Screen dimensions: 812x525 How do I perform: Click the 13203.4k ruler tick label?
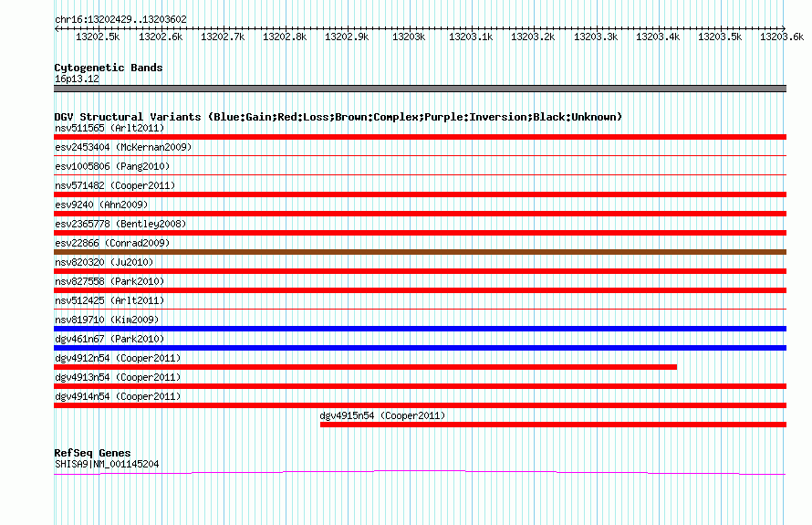pyautogui.click(x=658, y=37)
